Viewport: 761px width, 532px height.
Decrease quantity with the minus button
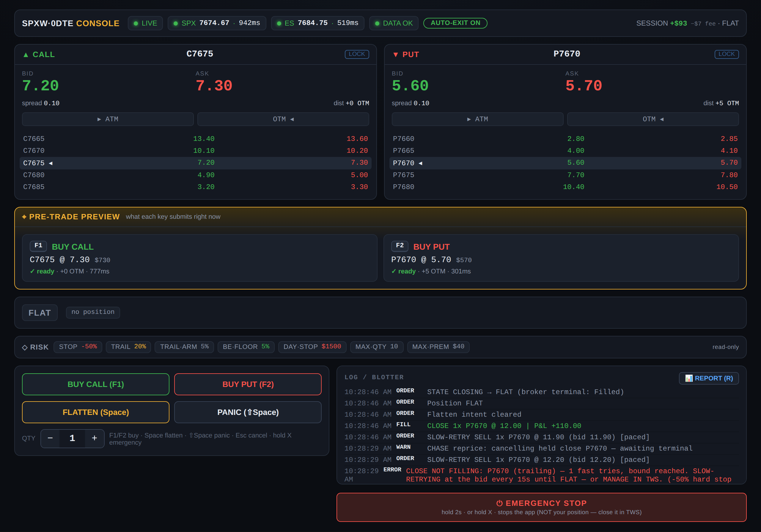point(50,438)
